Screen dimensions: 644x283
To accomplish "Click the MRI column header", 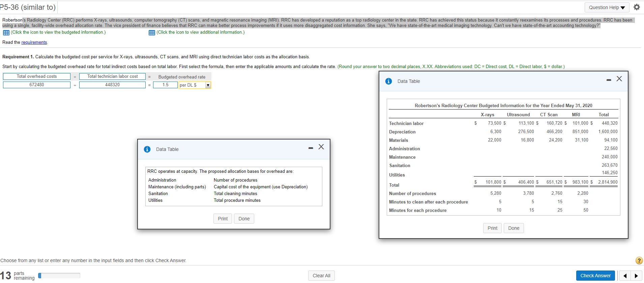I will tap(576, 115).
